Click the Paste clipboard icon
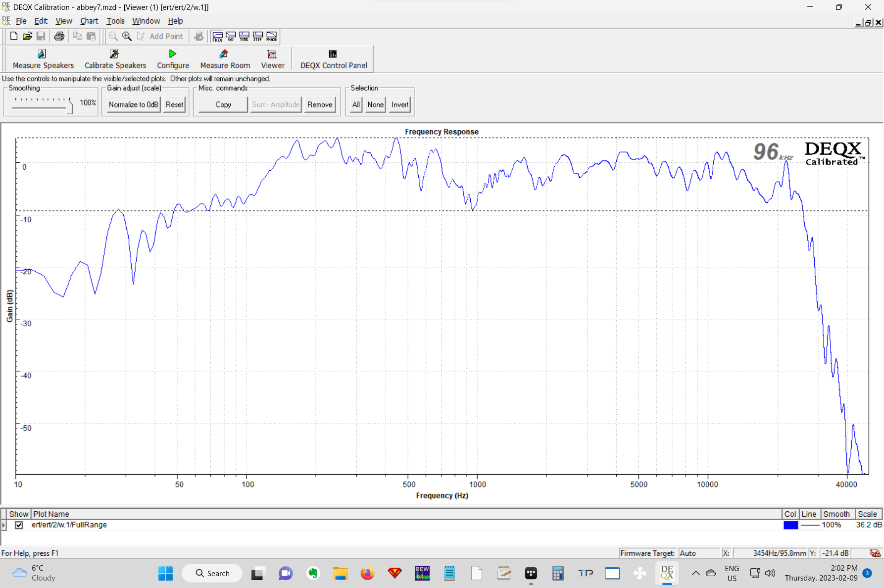Viewport: 884px width, 588px height. point(91,36)
